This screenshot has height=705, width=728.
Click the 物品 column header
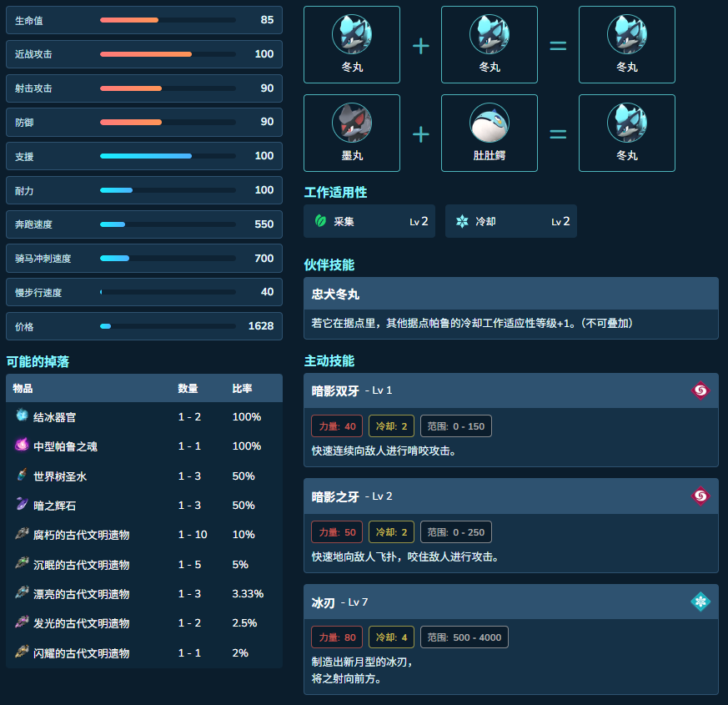(x=23, y=388)
